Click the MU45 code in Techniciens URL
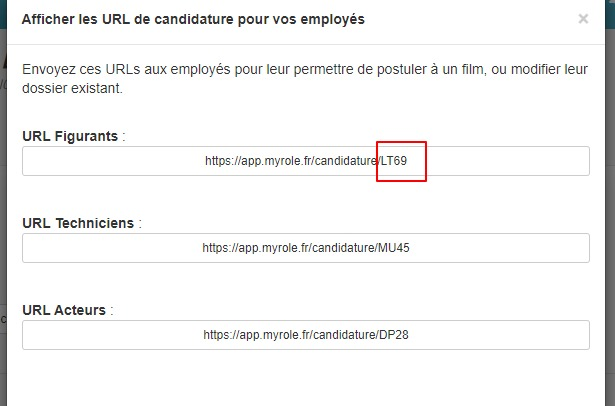 click(394, 248)
